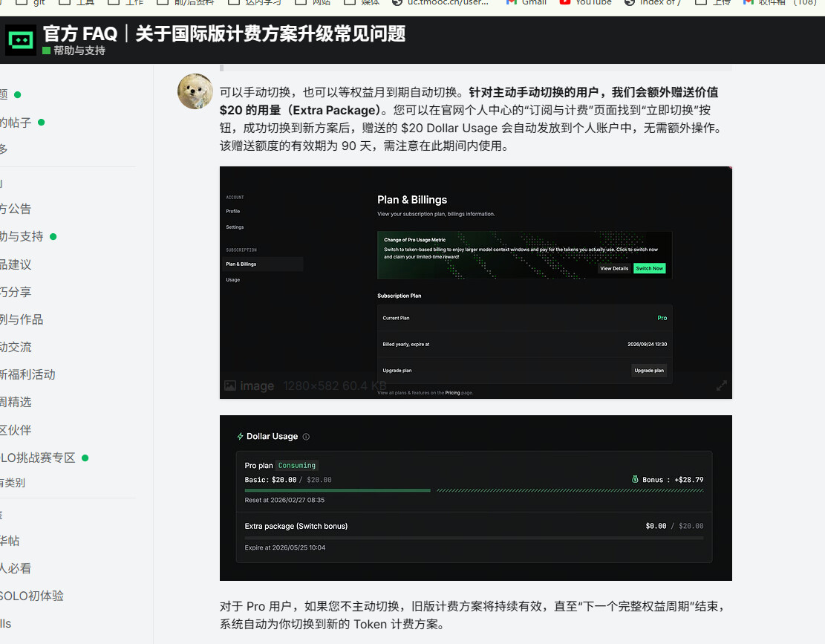Click the 官方公告 sidebar item
Viewport: 825px width, 644px height.
coord(16,209)
